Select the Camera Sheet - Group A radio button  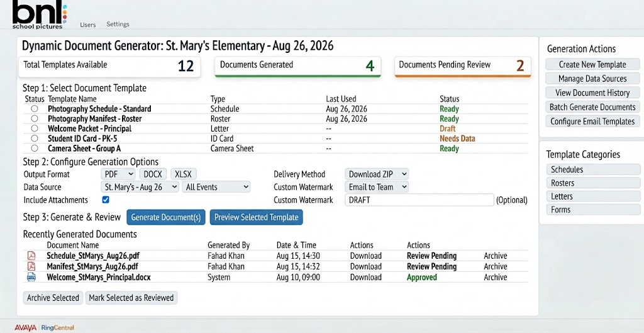click(35, 148)
